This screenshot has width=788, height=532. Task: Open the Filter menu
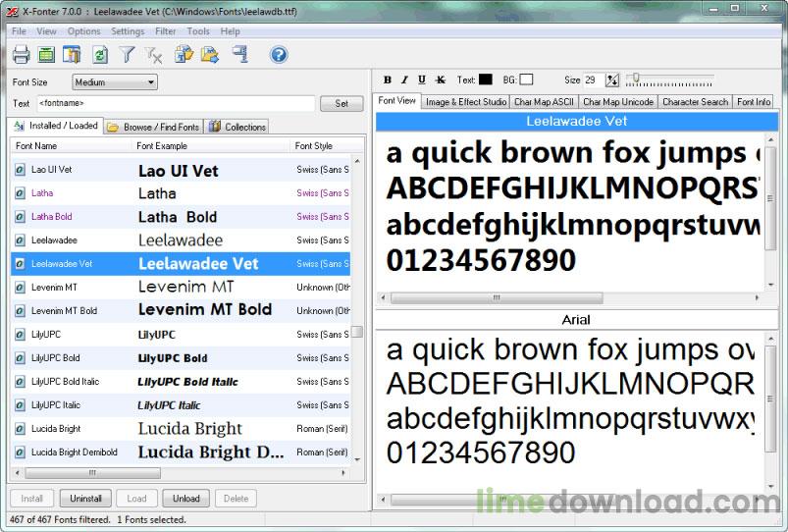click(x=165, y=31)
